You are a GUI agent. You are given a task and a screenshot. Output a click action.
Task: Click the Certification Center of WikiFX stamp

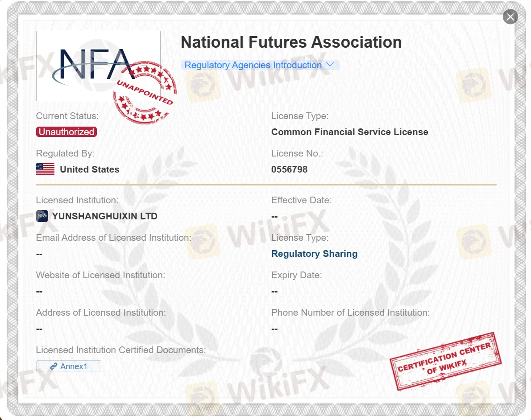[x=445, y=362]
